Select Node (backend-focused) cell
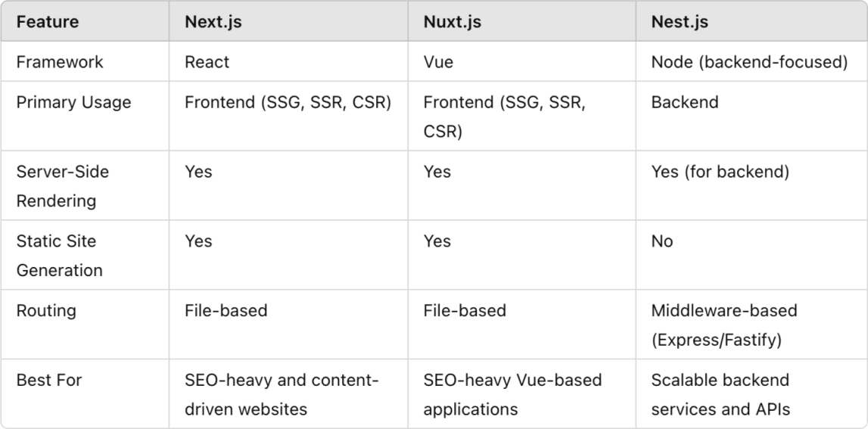The height and width of the screenshot is (429, 868). tap(749, 62)
